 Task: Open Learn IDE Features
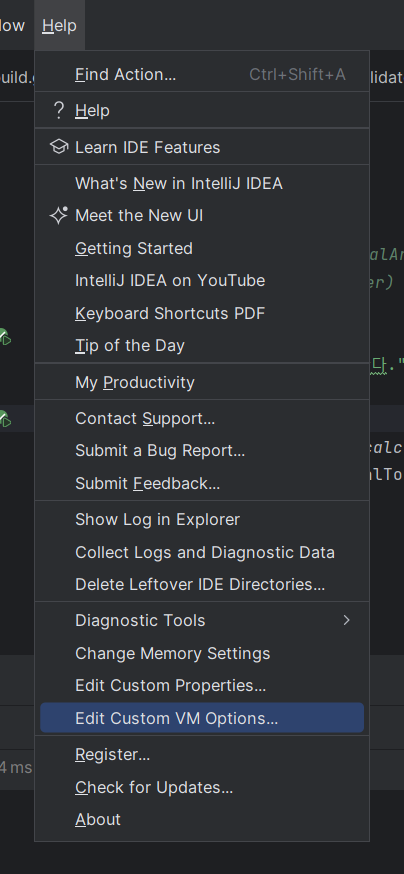point(202,147)
